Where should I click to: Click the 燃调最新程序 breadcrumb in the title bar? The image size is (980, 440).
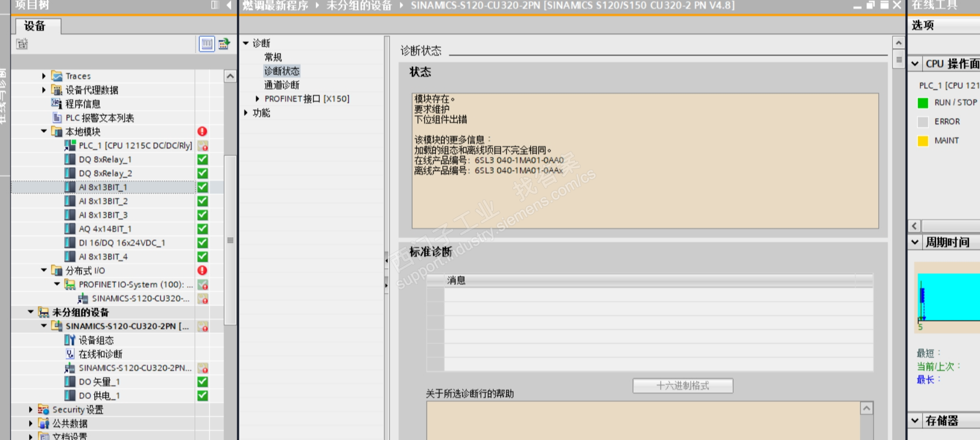(276, 5)
